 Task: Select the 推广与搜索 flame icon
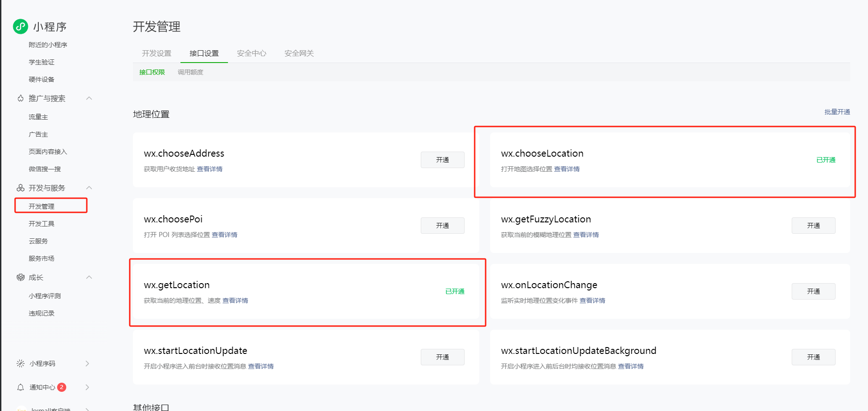point(21,98)
